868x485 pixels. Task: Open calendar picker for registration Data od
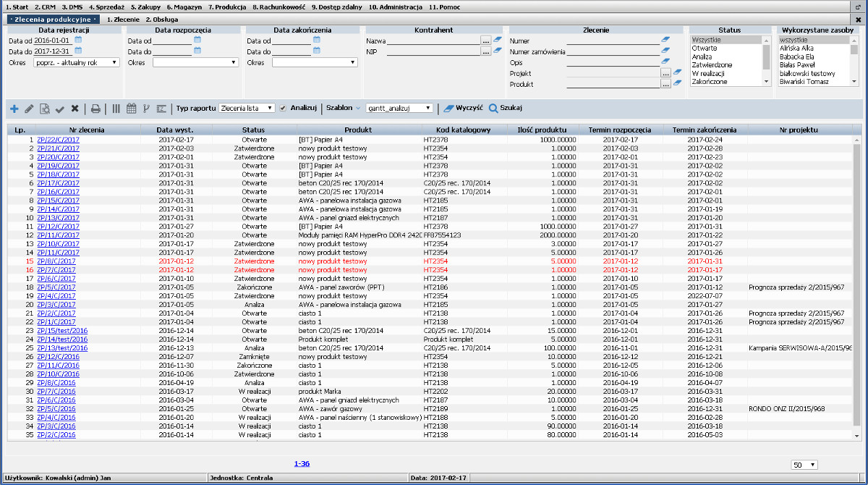point(78,41)
